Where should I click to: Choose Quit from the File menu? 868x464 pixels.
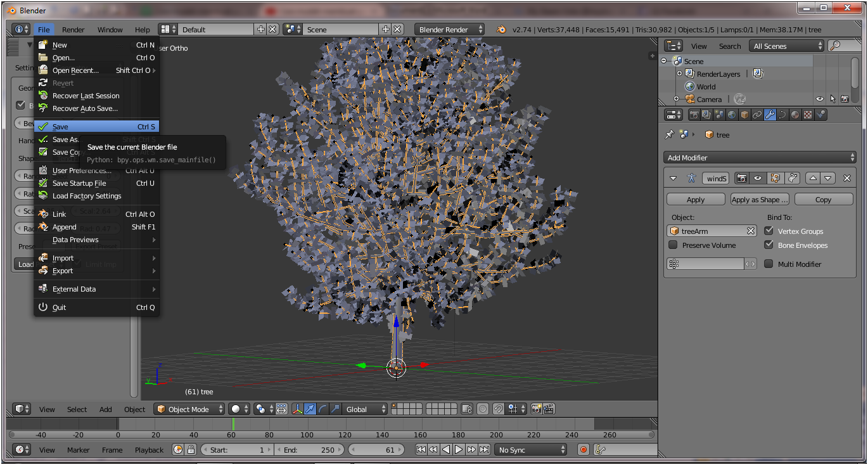click(x=96, y=307)
